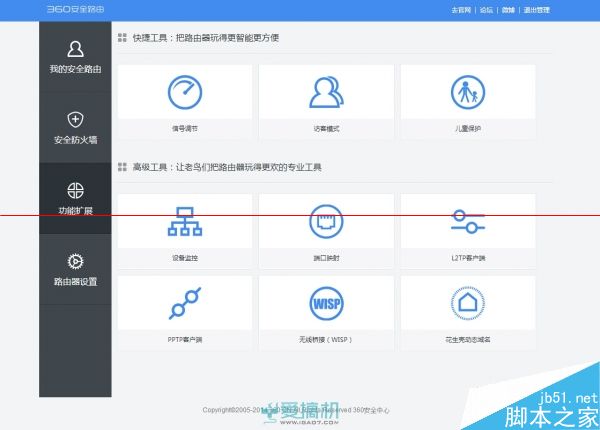
Task: Click the 360安全路由 logo
Action: (73, 9)
